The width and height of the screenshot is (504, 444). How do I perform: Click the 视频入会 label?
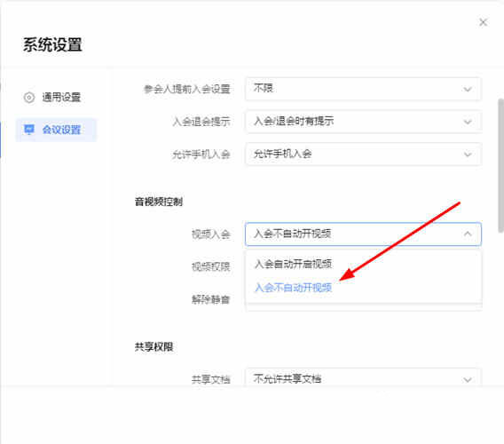(210, 234)
